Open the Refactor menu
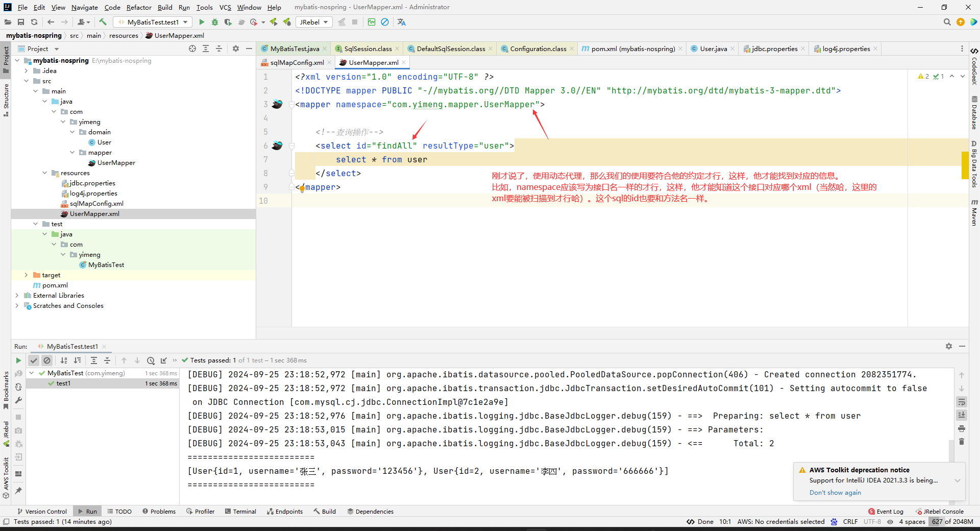980x531 pixels. (139, 7)
